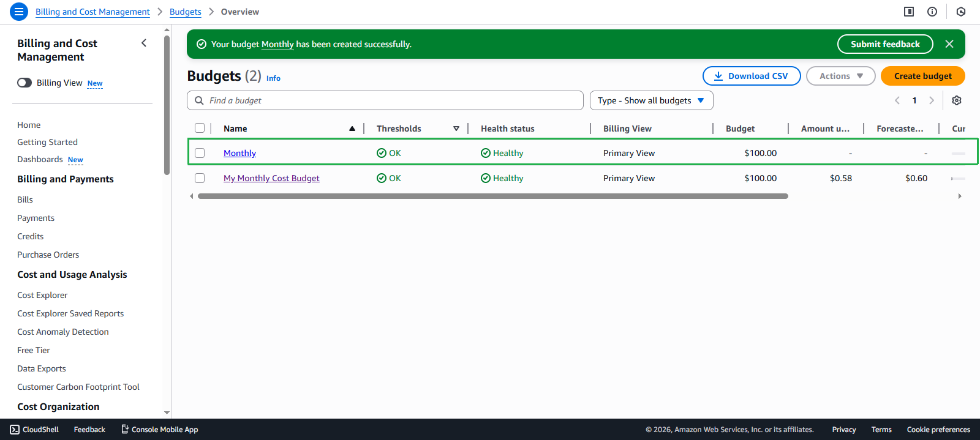Go to Bills in the sidebar
The height and width of the screenshot is (440, 980).
click(x=25, y=199)
